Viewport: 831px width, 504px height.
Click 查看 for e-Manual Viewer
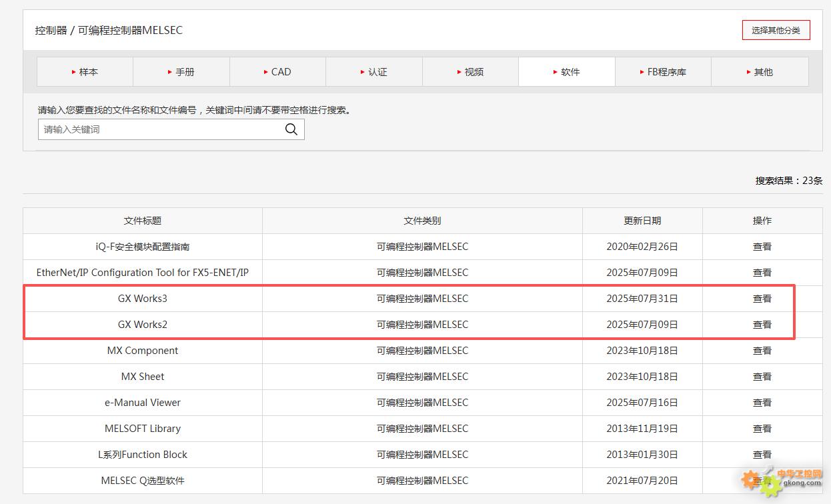762,403
